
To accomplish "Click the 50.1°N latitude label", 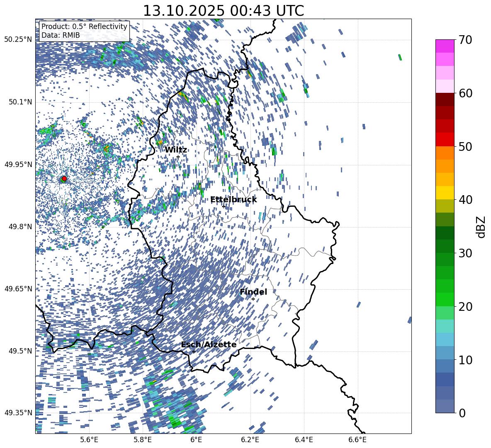I will pyautogui.click(x=20, y=102).
